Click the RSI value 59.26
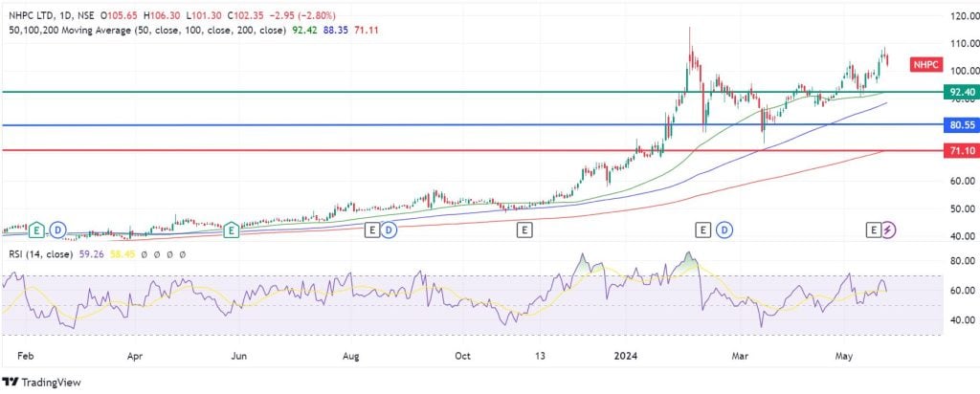 click(x=91, y=254)
